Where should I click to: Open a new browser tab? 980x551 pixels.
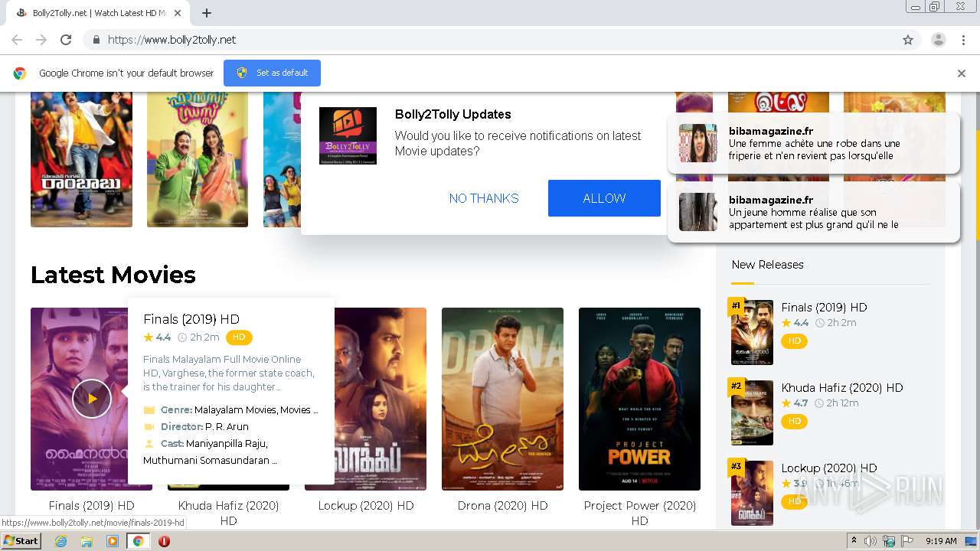[x=207, y=13]
